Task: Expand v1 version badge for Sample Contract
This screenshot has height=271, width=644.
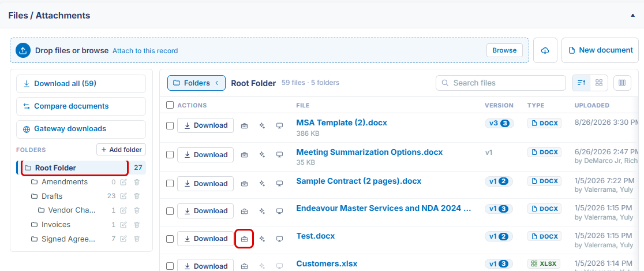Action: (x=499, y=181)
